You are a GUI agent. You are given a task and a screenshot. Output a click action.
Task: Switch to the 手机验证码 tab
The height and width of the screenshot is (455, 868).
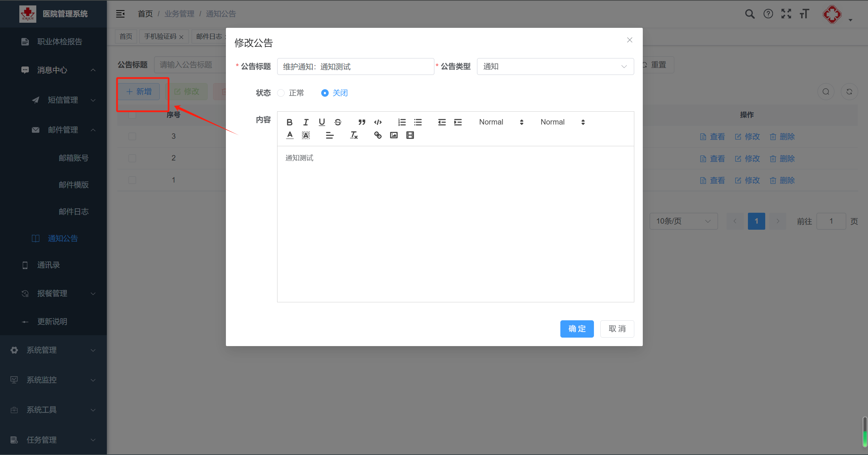pyautogui.click(x=160, y=36)
